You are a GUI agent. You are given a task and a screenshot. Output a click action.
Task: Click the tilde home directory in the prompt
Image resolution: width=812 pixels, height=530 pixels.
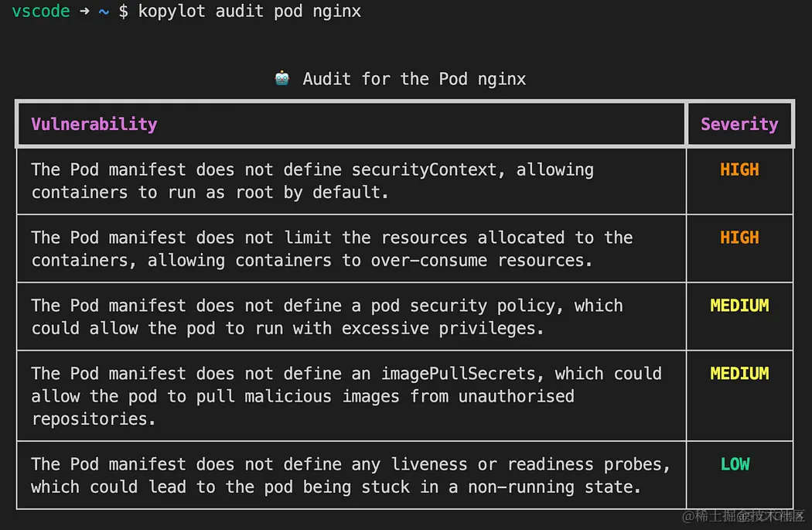(104, 12)
